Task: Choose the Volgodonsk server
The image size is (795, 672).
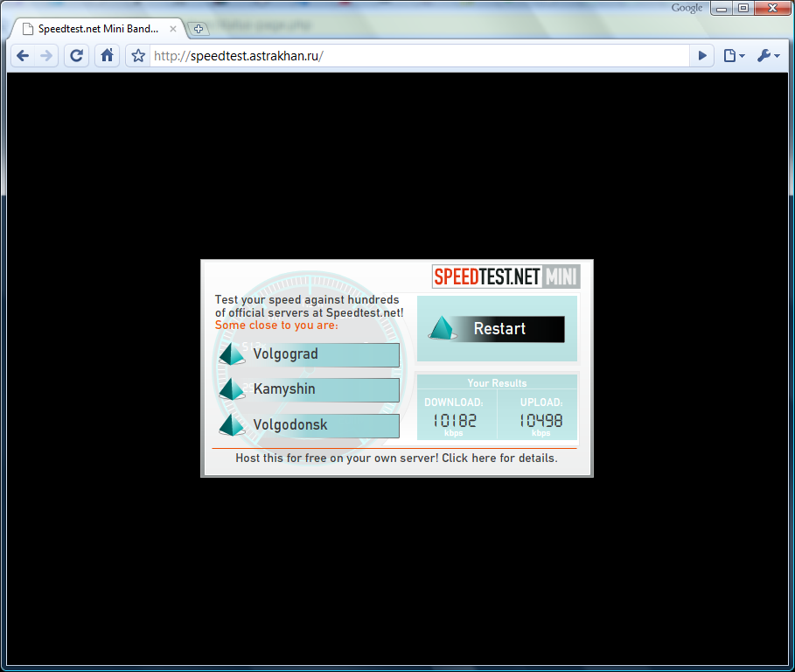Action: click(x=310, y=425)
